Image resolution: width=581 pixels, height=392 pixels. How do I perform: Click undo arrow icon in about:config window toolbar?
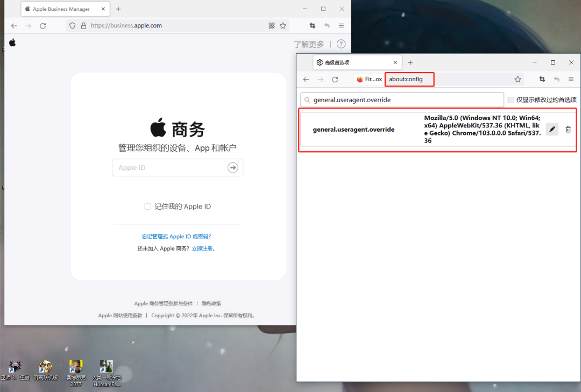(557, 79)
